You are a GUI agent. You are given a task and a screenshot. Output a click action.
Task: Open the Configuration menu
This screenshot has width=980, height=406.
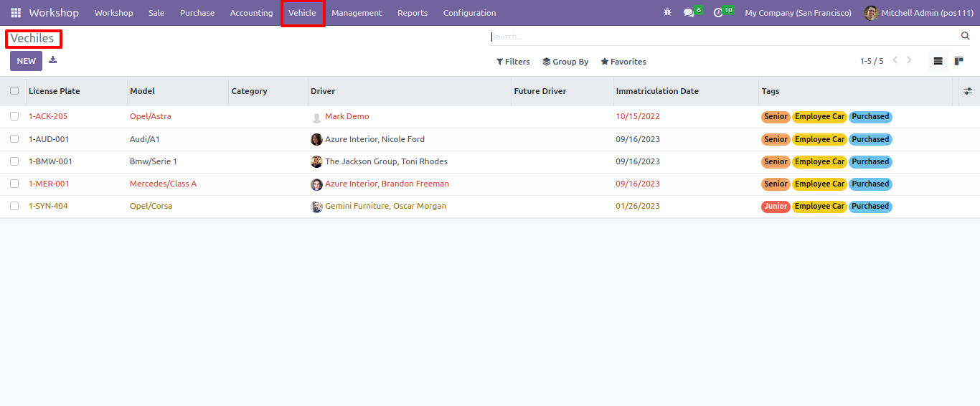coord(469,13)
